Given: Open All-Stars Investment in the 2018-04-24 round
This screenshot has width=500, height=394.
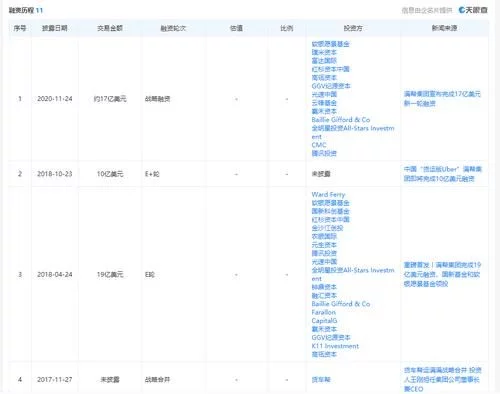Looking at the screenshot, I should point(353,274).
